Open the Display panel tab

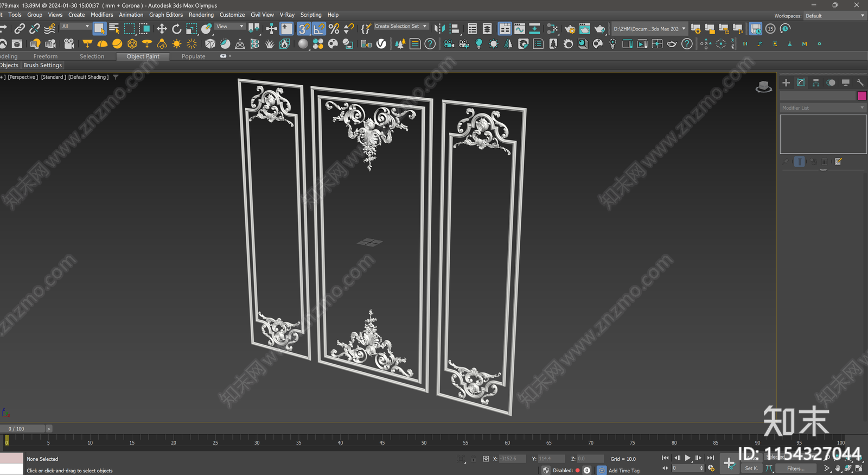coord(846,83)
